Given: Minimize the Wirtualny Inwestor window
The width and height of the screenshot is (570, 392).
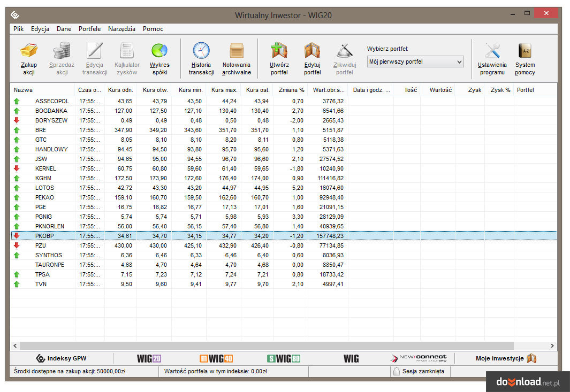Looking at the screenshot, I should (x=513, y=14).
